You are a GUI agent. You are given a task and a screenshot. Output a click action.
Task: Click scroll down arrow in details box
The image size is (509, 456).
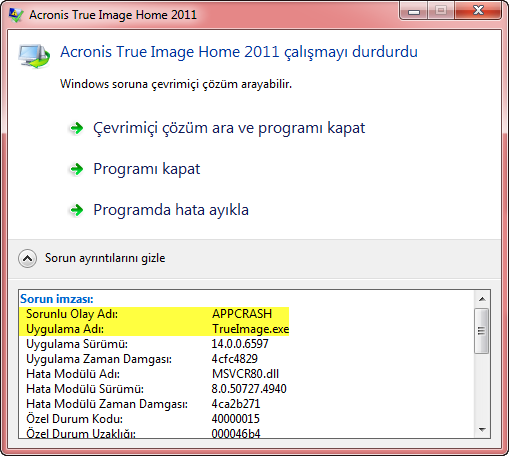[482, 430]
